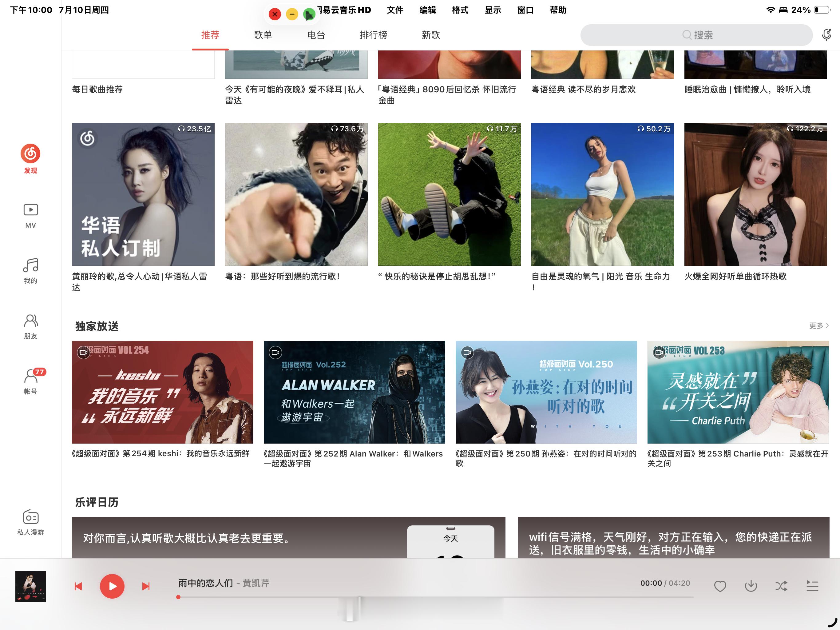Click video icon on 孙燕姿 Vol.250 card
Image resolution: width=840 pixels, height=630 pixels.
(467, 353)
